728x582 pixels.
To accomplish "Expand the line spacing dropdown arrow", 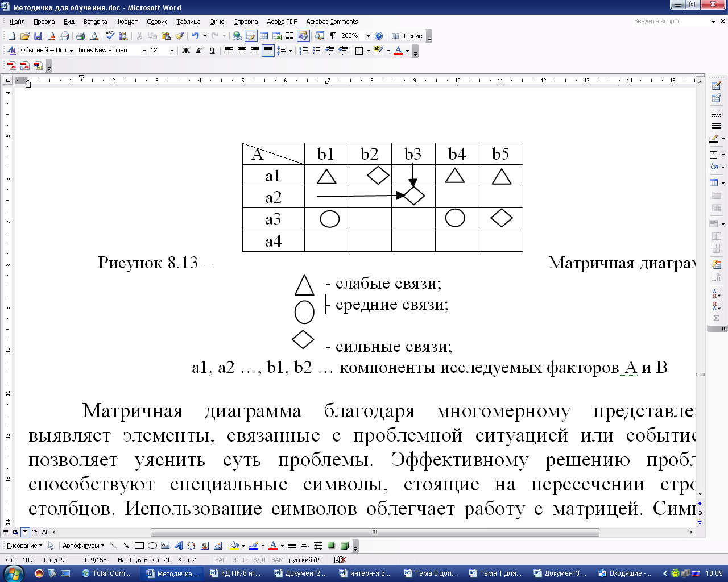I will pos(290,51).
